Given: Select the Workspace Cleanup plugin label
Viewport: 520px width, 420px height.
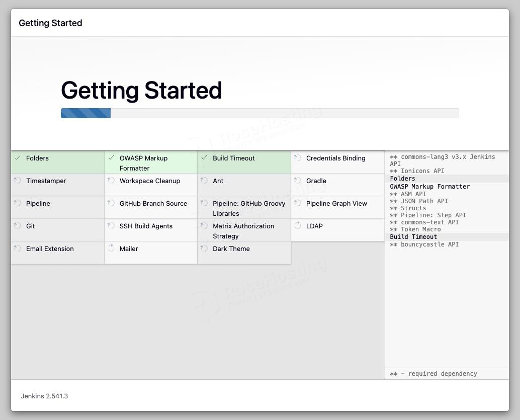Looking at the screenshot, I should pos(150,181).
